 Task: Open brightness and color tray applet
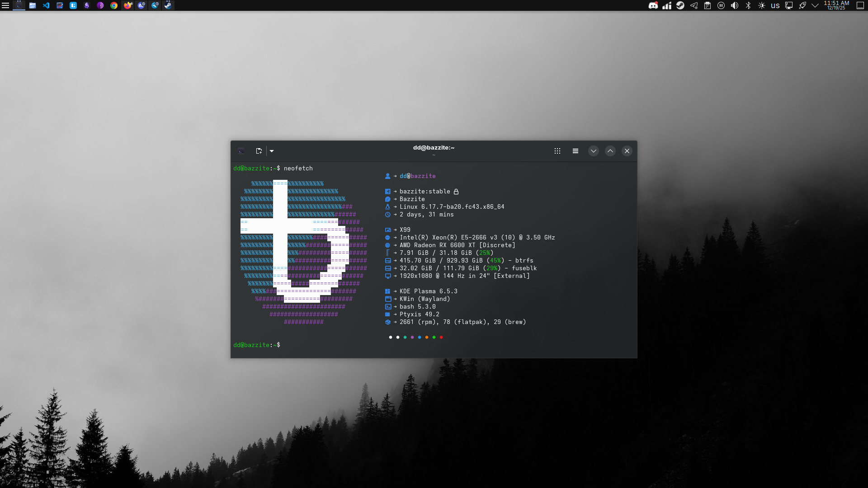762,5
